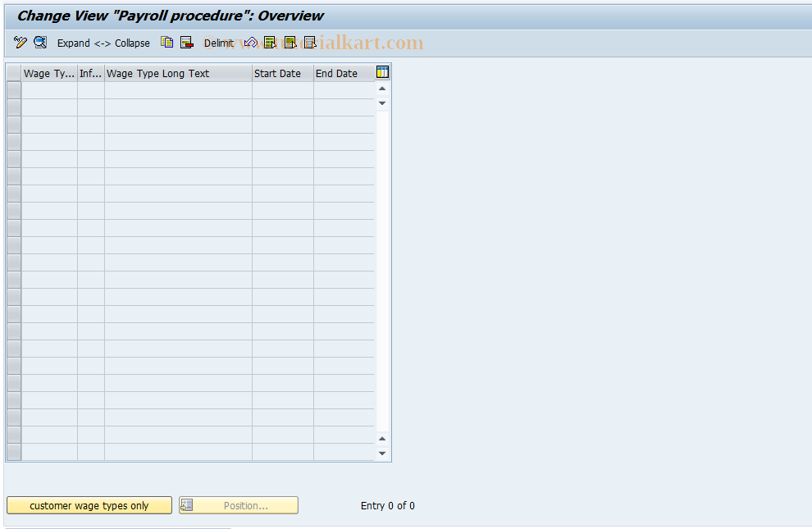Click Wage Type Long Text column header
This screenshot has height=529, width=812.
178,74
